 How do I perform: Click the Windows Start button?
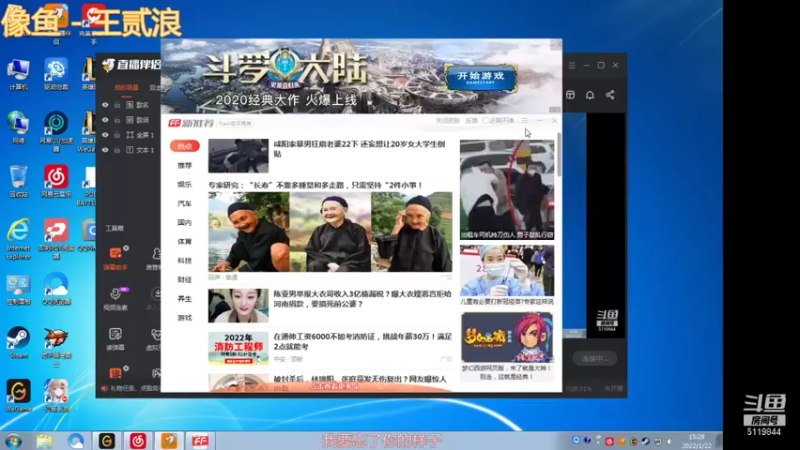[13, 441]
